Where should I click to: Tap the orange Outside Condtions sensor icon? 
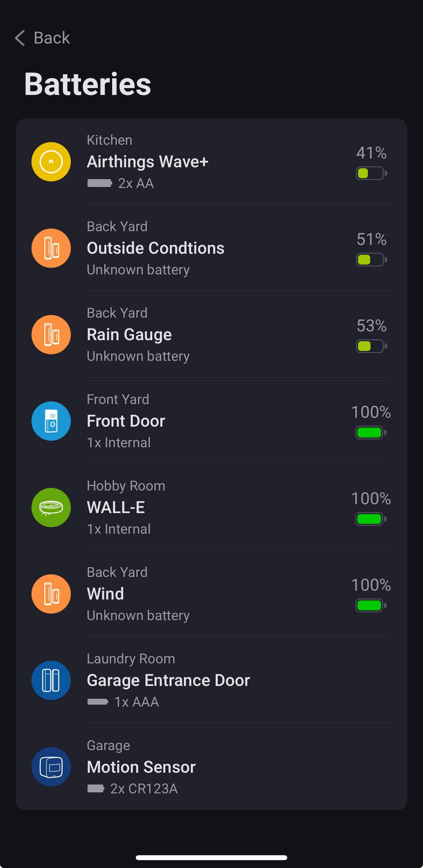coord(51,248)
